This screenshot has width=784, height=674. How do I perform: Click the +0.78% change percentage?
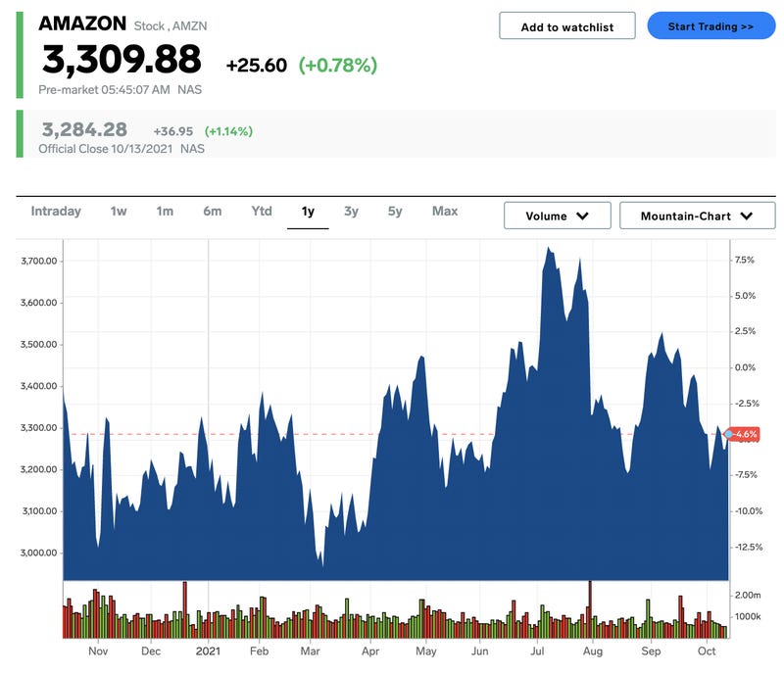click(x=338, y=65)
